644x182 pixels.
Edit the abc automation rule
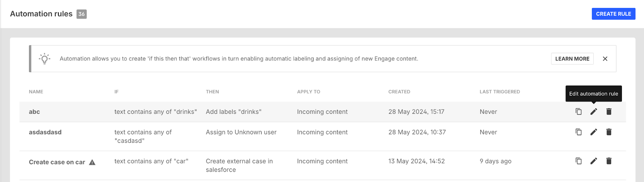pyautogui.click(x=594, y=111)
